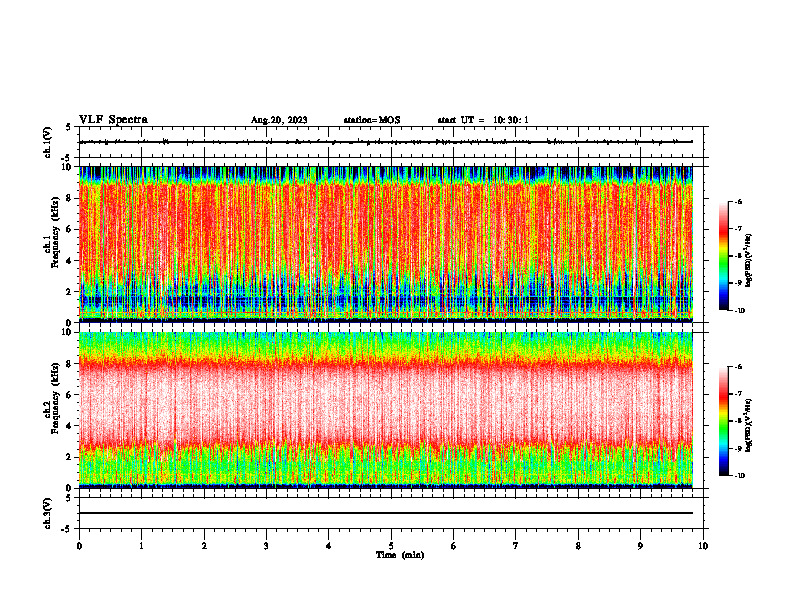This screenshot has width=792, height=612.
Task: Click the ch.2 spectrogram plot area
Action: click(386, 410)
